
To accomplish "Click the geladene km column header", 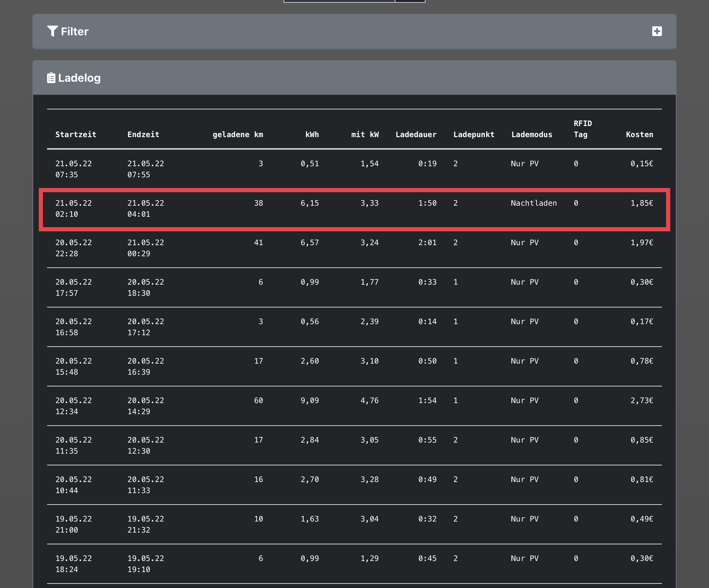I will [237, 134].
